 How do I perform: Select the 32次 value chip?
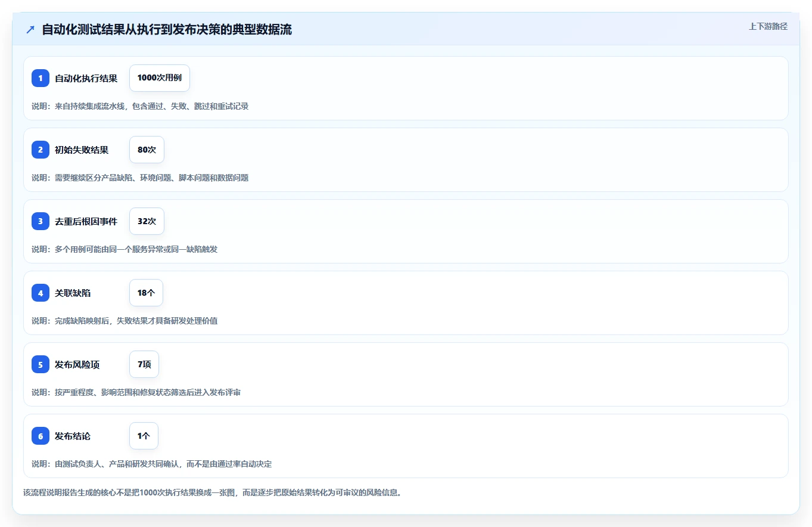coord(147,221)
